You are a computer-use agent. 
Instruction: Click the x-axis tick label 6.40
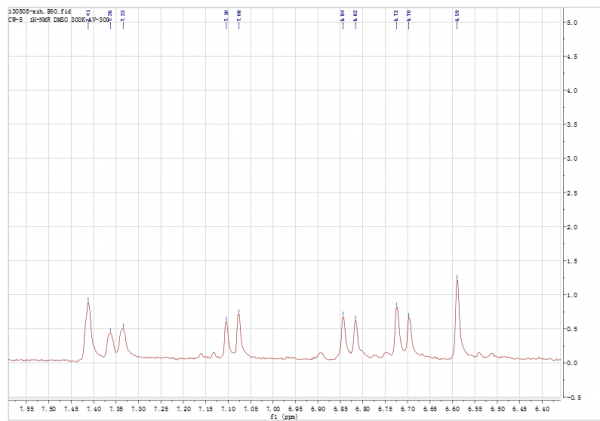click(x=542, y=409)
